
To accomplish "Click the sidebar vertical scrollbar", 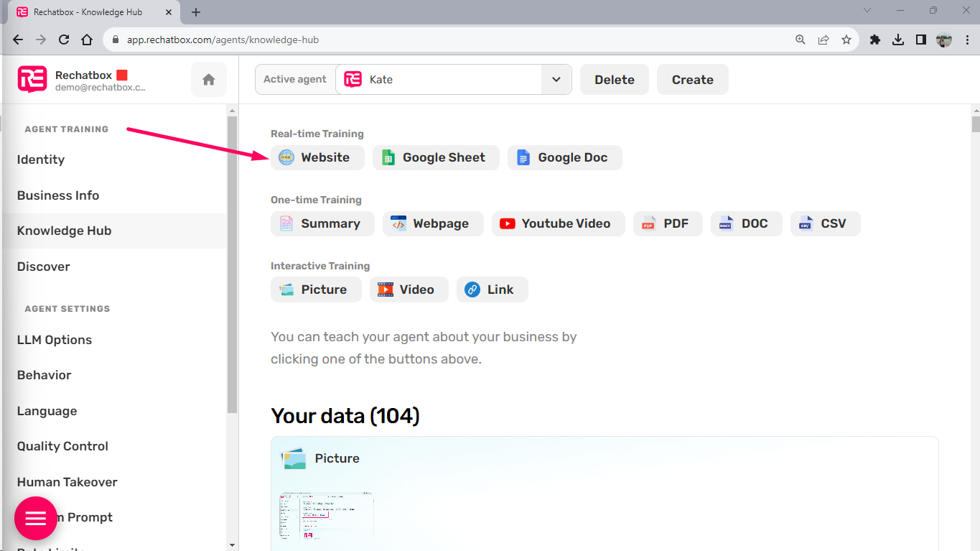I will [x=232, y=264].
